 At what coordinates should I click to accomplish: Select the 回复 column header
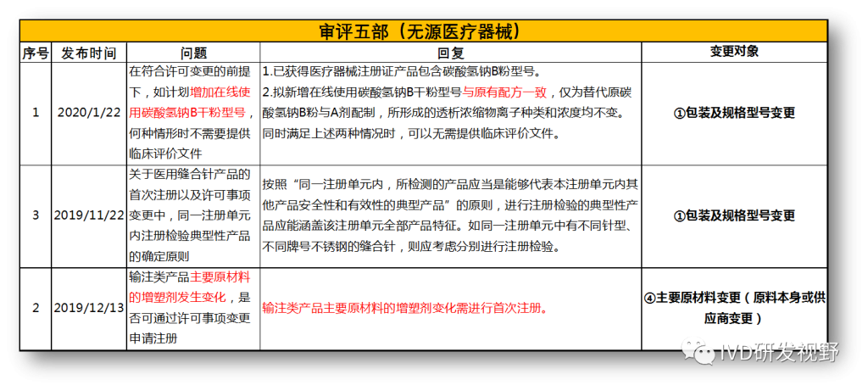point(450,53)
